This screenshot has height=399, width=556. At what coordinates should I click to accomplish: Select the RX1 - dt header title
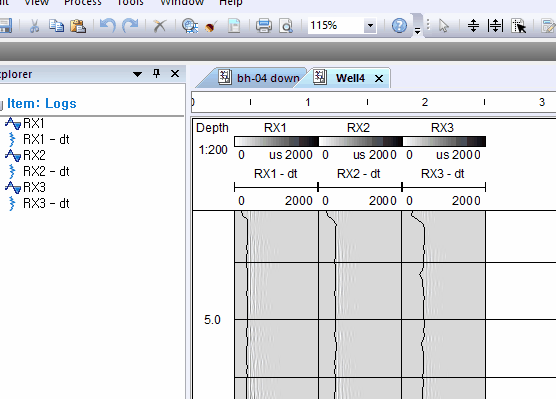coord(276,174)
